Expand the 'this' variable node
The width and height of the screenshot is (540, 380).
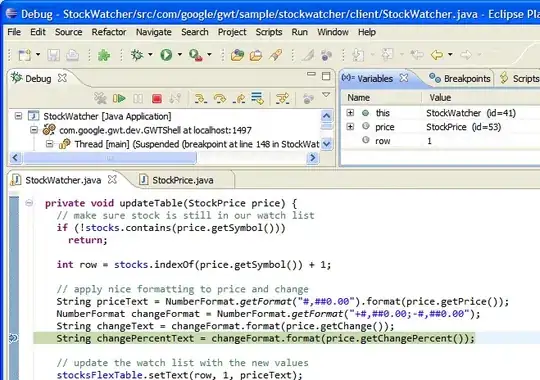(350, 113)
